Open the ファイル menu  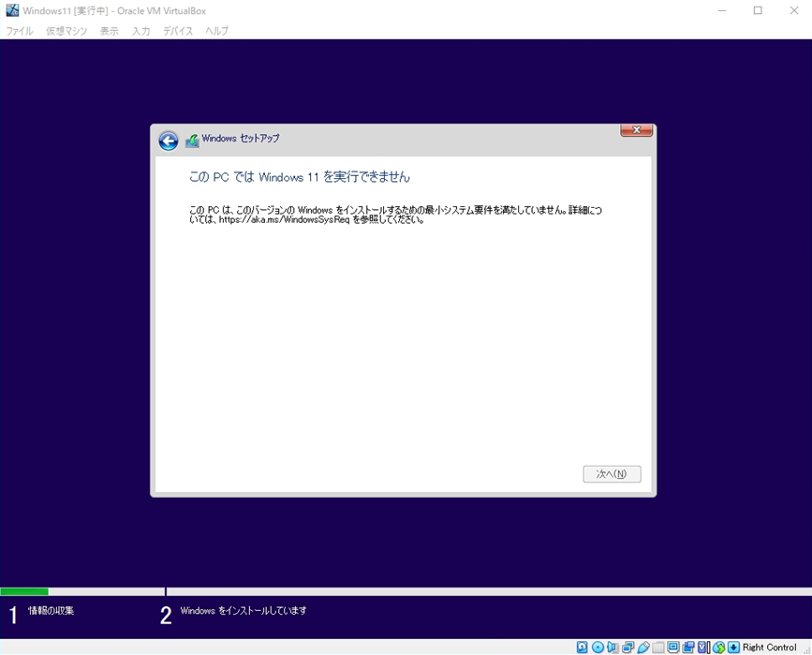tap(19, 31)
